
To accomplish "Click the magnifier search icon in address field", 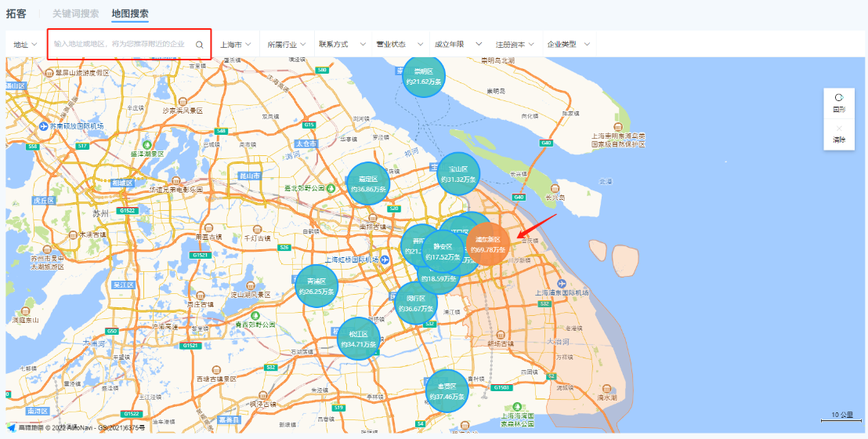I will (x=199, y=45).
